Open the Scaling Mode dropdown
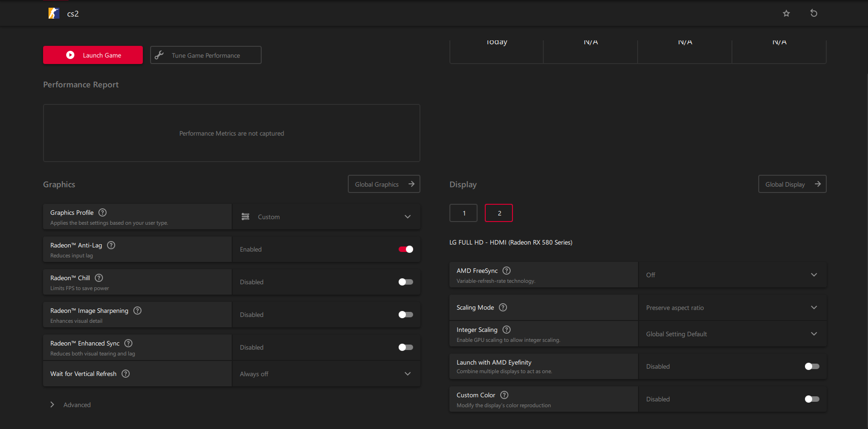The width and height of the screenshot is (868, 429). point(732,307)
